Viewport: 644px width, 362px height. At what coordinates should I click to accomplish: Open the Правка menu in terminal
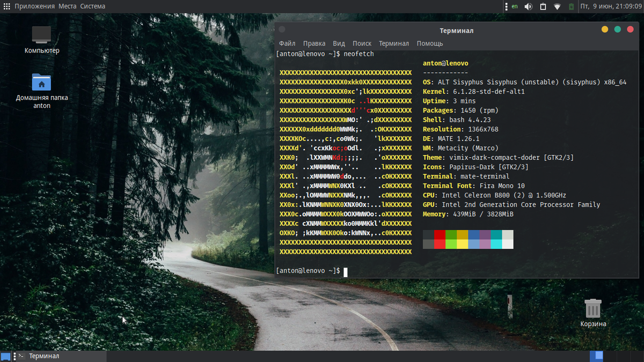point(314,43)
